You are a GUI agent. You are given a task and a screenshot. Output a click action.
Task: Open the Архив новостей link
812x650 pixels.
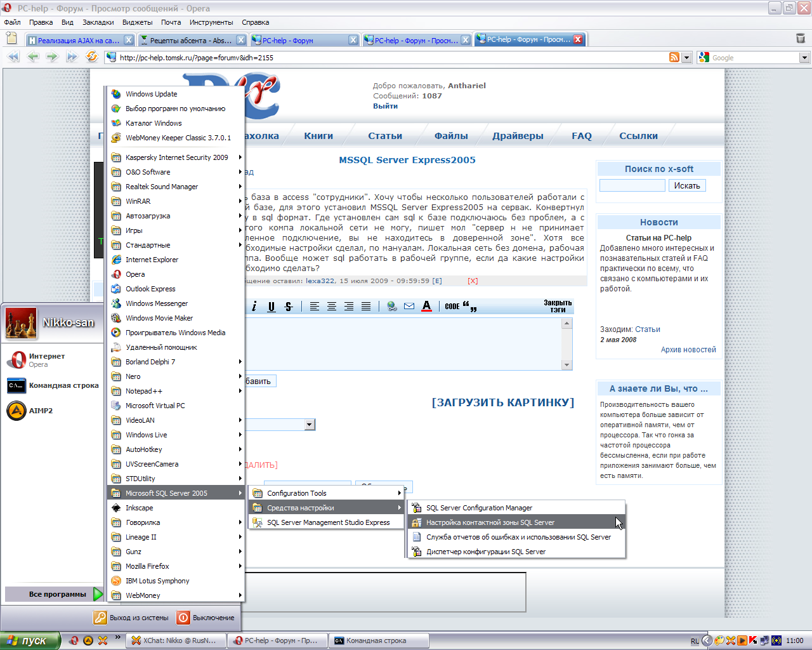(x=688, y=350)
